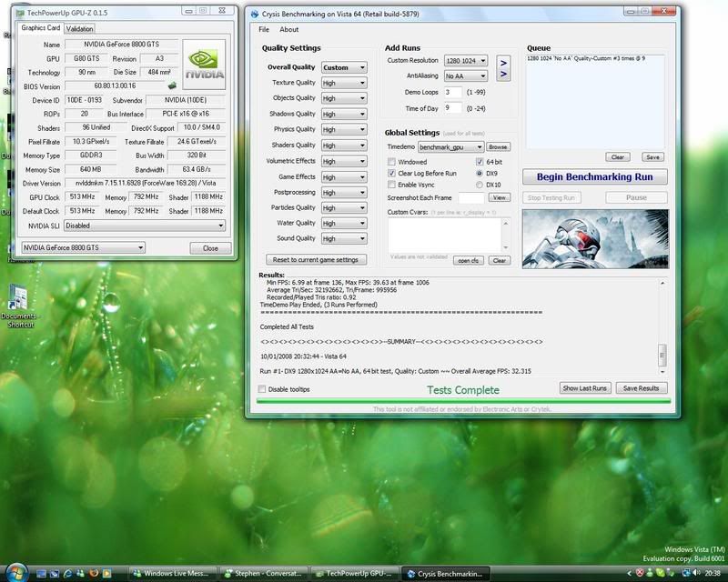Click into the Demo Loops field

point(452,93)
